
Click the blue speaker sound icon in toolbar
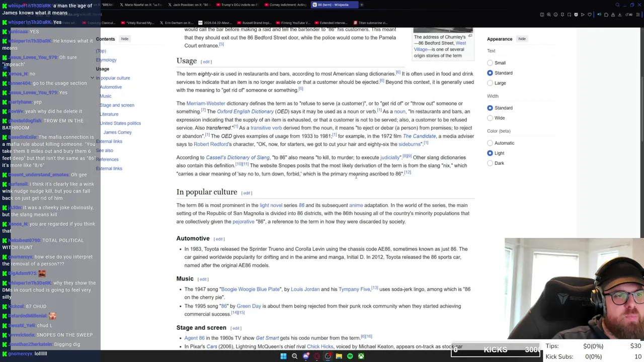[599, 15]
